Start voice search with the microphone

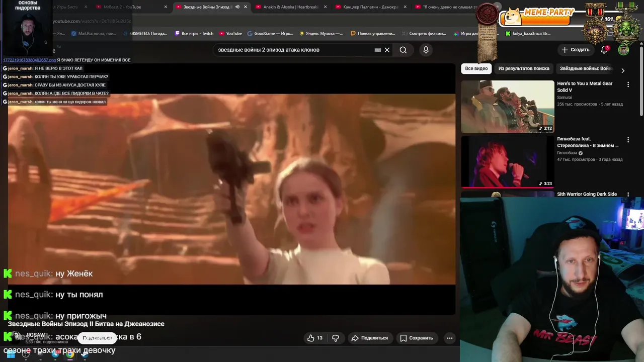[426, 50]
